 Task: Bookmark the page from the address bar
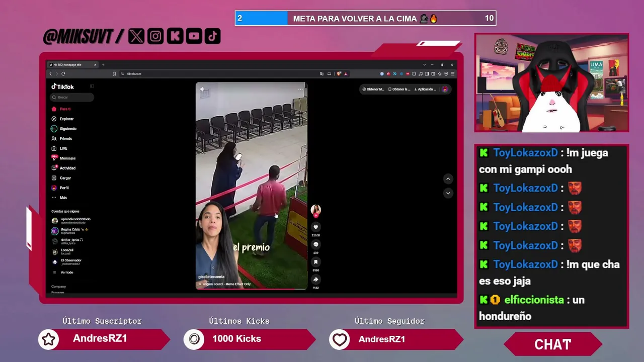point(114,74)
